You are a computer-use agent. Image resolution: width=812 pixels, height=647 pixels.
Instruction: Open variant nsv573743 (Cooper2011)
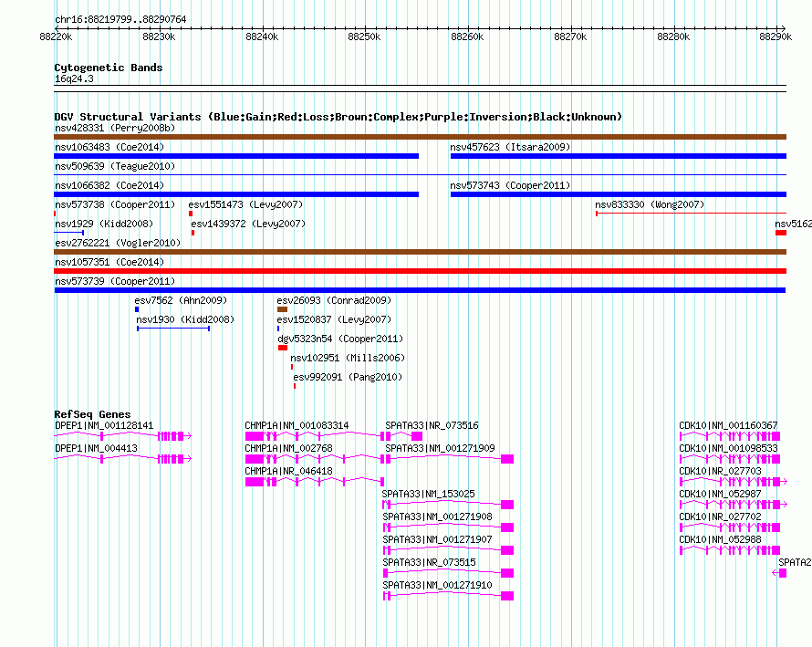click(510, 185)
